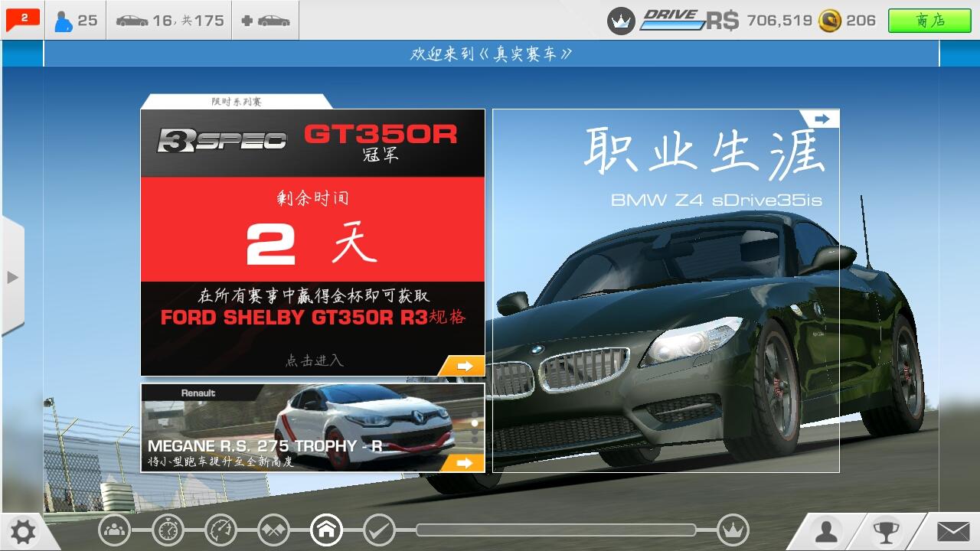Open the R$ 706,519 currency balance
Screen dimensions: 980x551
click(x=759, y=21)
